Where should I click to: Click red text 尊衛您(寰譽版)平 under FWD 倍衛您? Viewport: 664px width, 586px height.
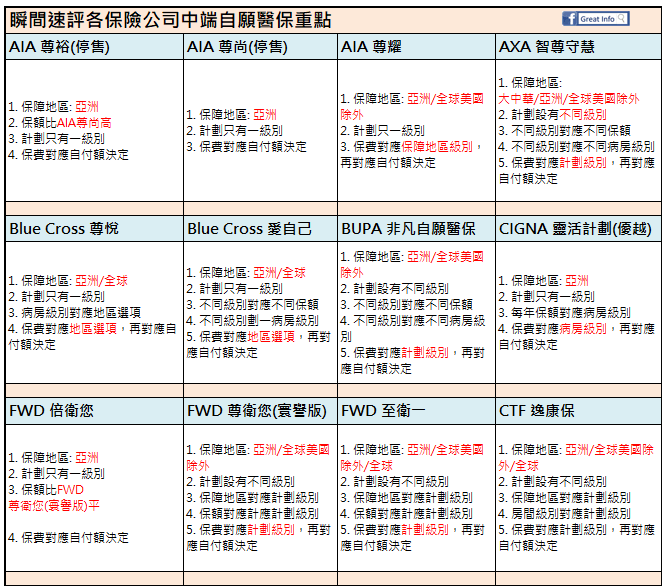[54, 506]
